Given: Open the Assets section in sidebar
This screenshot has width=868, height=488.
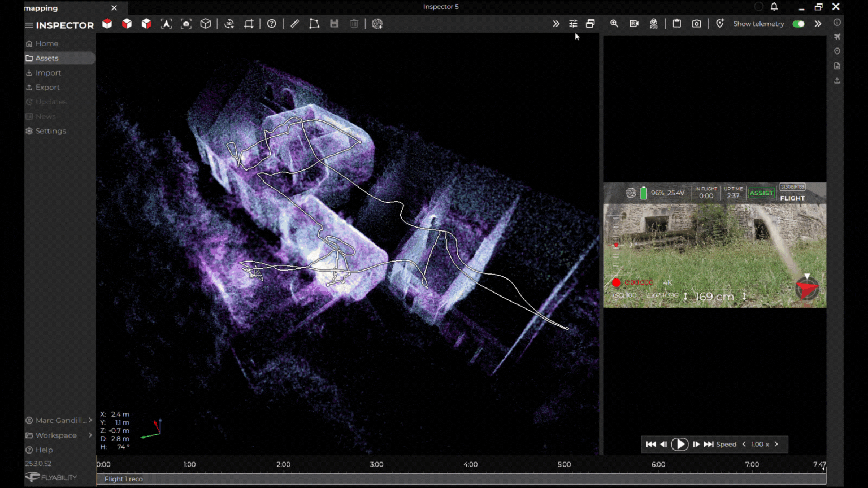Looking at the screenshot, I should tap(47, 58).
